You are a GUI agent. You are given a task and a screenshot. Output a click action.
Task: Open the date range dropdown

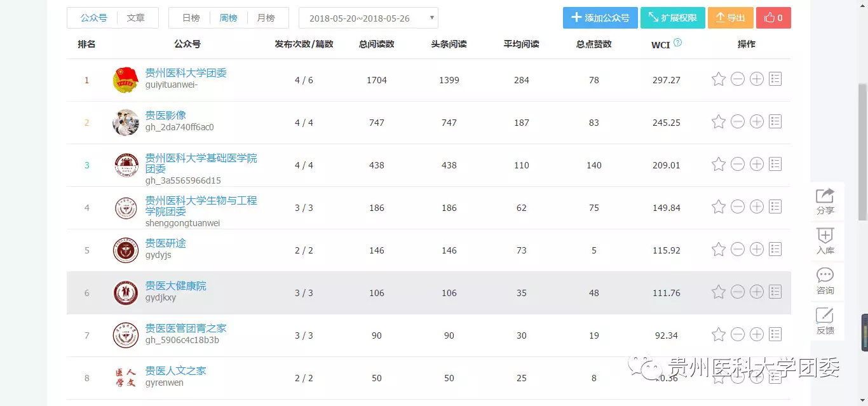point(368,18)
